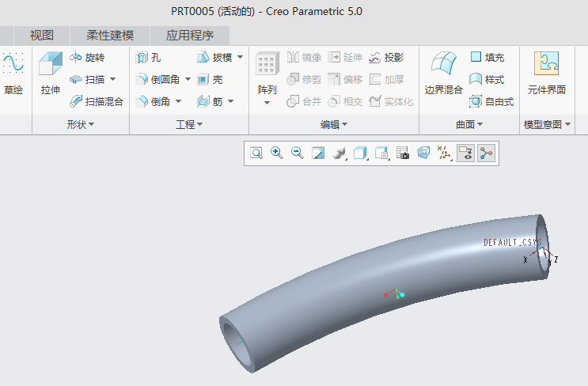The height and width of the screenshot is (386, 588).
Task: Click the greyed 合并 (Merge) button
Action: (304, 101)
